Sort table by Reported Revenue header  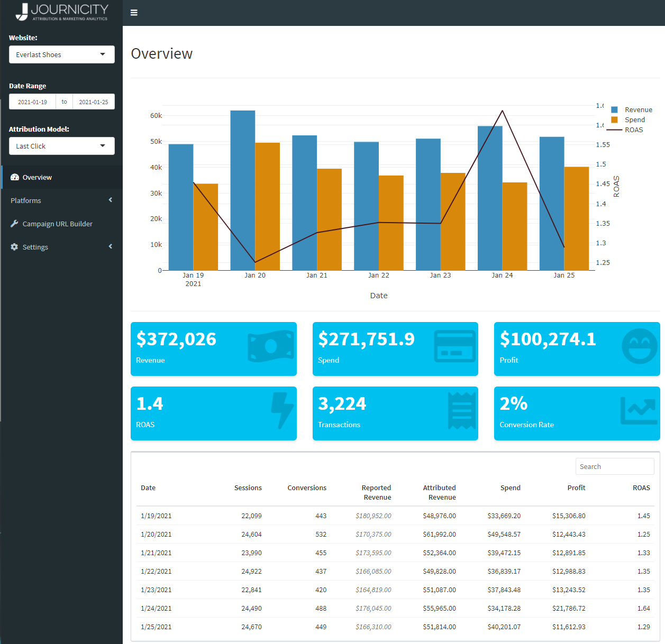pos(376,492)
